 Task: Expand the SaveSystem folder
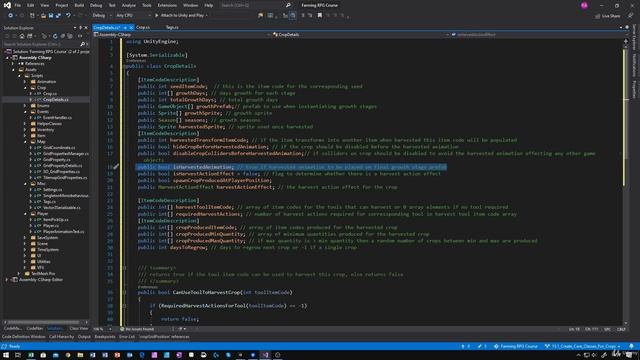(25, 238)
